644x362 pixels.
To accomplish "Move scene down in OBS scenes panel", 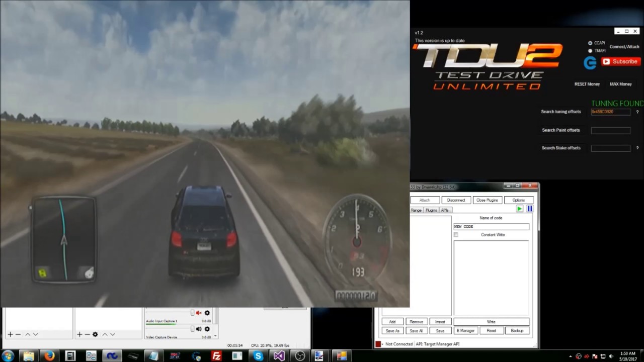I will point(36,334).
